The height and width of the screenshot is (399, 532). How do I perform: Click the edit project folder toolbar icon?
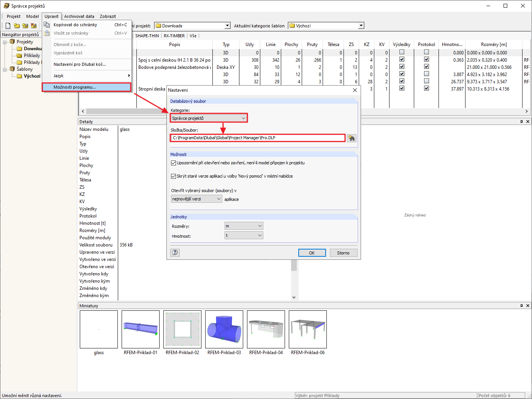[x=25, y=26]
